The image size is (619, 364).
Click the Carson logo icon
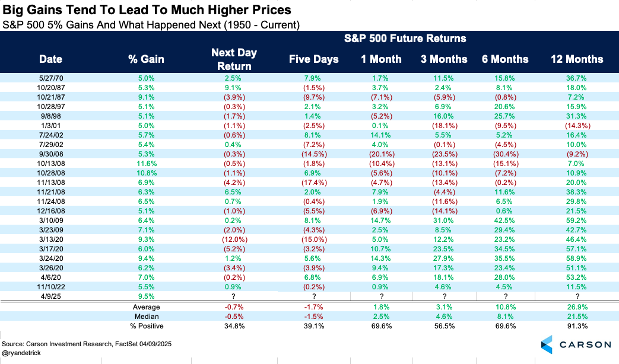[549, 344]
